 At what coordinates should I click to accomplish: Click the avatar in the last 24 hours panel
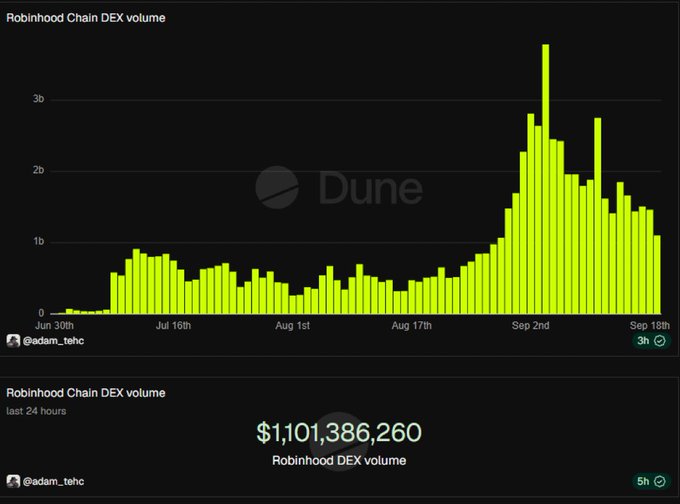pos(13,481)
